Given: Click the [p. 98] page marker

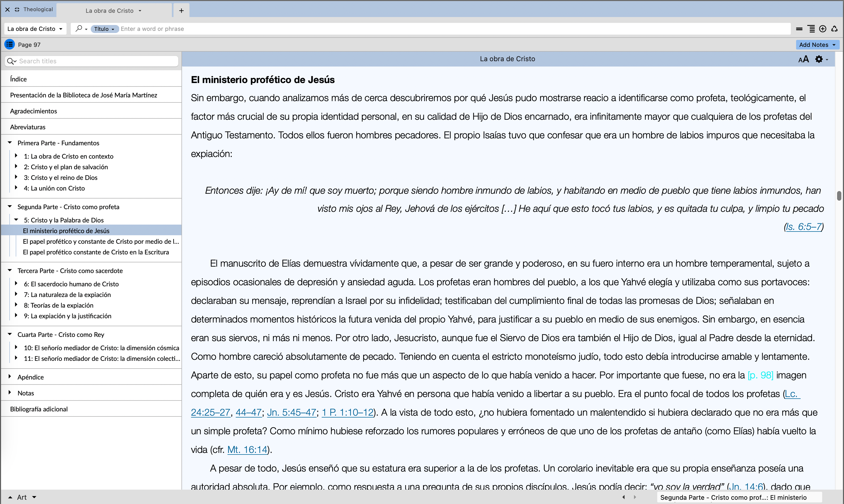Looking at the screenshot, I should click(x=760, y=375).
